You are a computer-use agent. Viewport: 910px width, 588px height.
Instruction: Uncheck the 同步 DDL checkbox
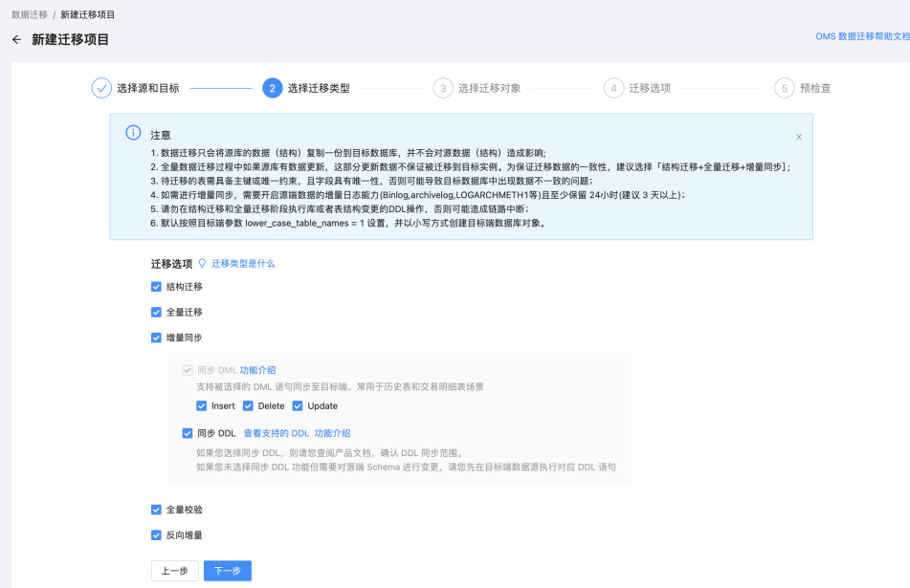tap(188, 433)
